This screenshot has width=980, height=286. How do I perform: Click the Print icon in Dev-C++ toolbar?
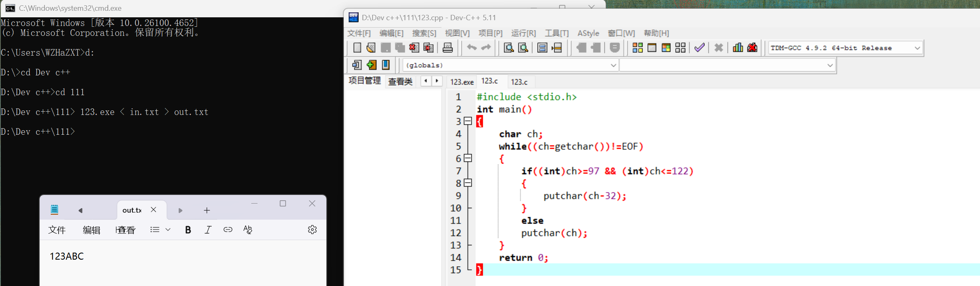[x=448, y=48]
